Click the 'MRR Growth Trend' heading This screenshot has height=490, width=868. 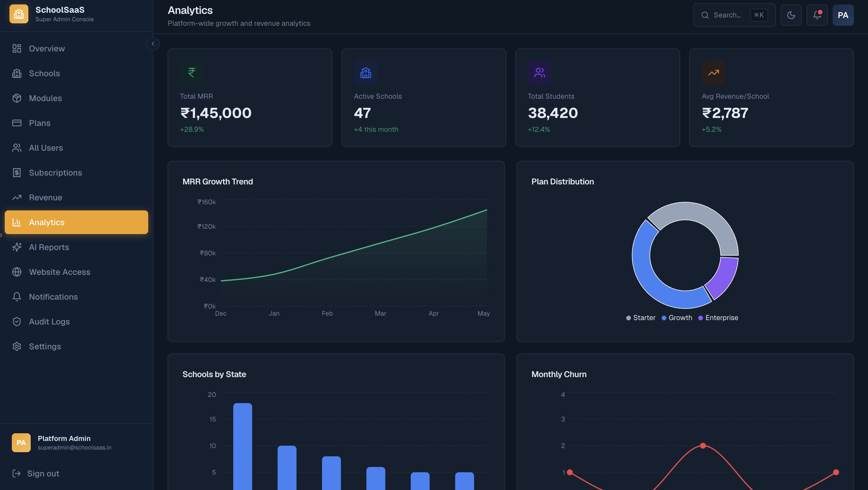tap(218, 182)
